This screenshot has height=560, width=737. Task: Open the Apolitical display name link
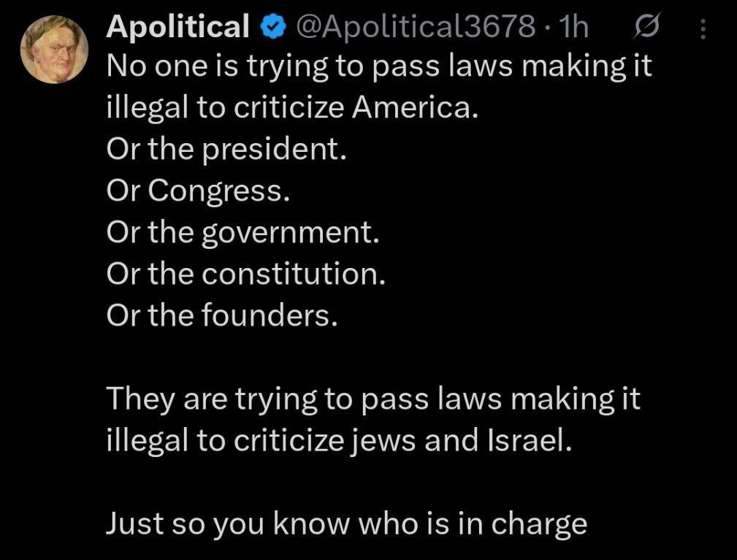click(177, 28)
